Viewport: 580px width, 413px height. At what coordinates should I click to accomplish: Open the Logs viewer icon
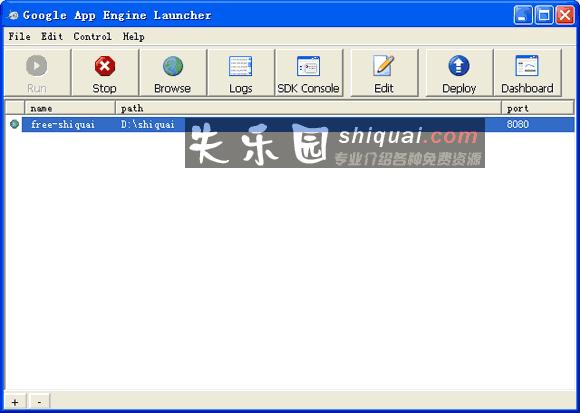pyautogui.click(x=240, y=67)
